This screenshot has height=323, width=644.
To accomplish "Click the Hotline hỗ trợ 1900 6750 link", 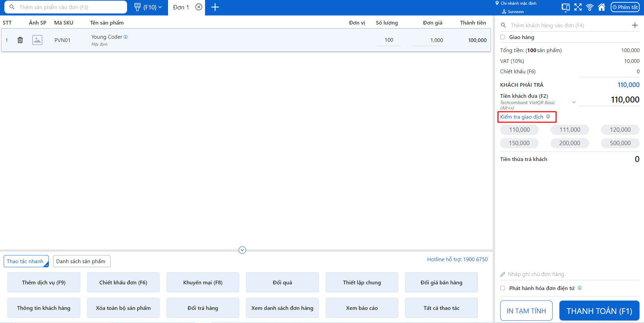I will [x=457, y=259].
